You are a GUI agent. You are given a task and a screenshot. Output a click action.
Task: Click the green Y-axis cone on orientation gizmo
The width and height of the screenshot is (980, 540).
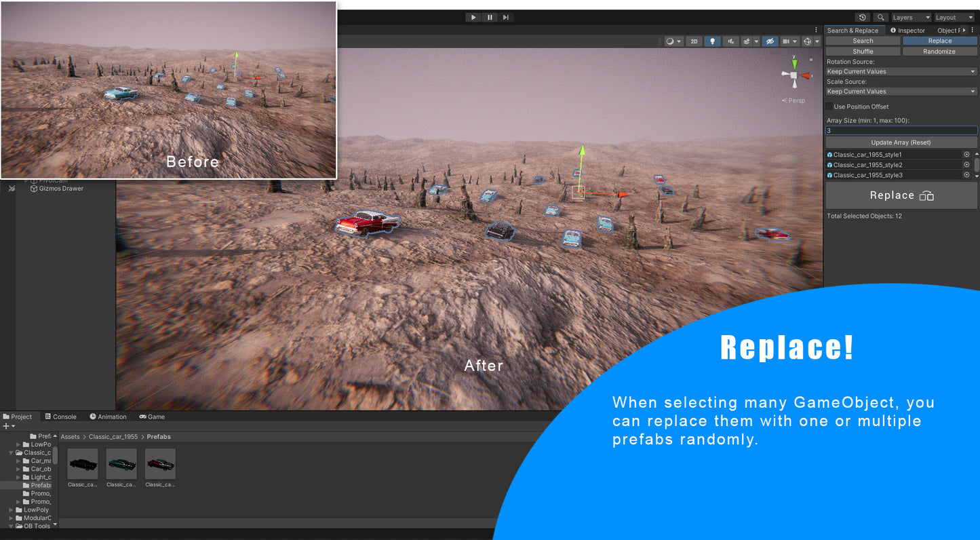coord(794,63)
